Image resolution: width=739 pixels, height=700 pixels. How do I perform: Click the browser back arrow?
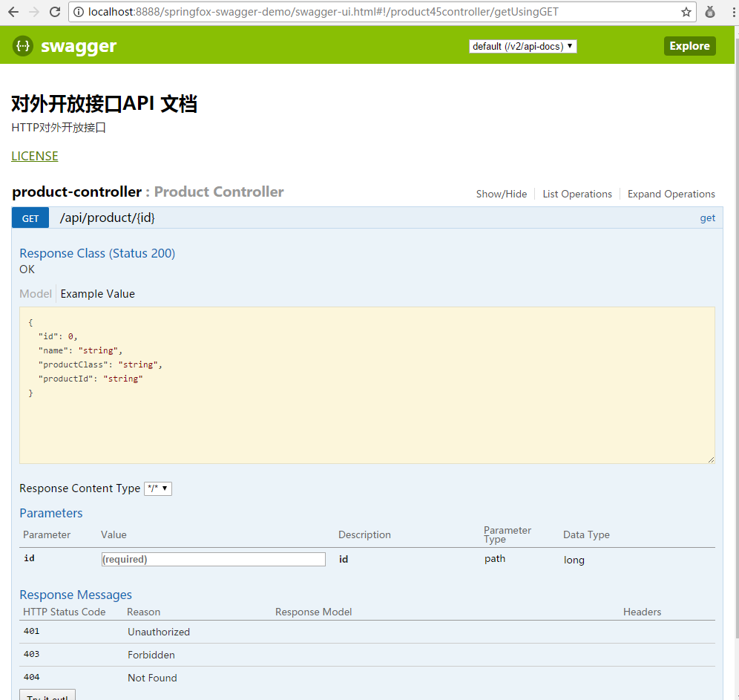pos(13,12)
